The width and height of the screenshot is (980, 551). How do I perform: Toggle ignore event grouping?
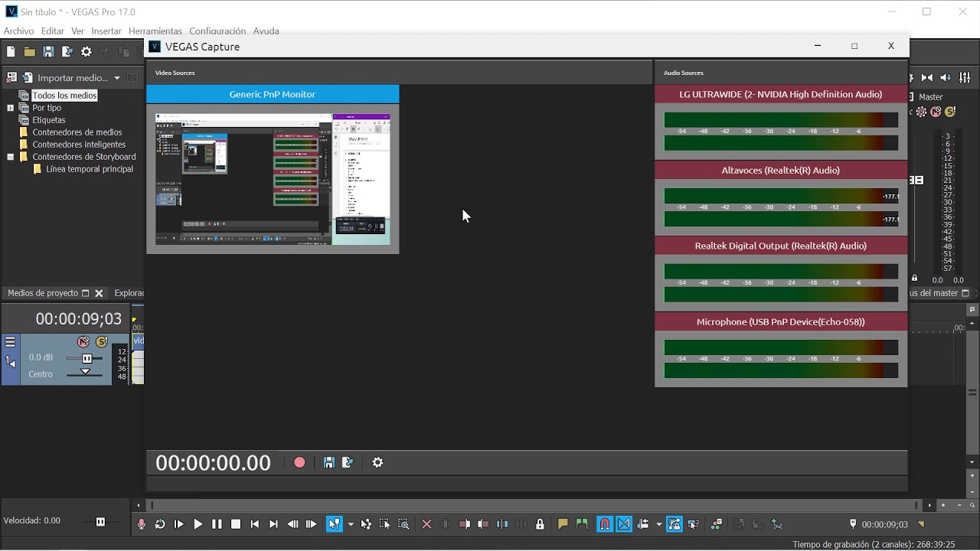693,524
